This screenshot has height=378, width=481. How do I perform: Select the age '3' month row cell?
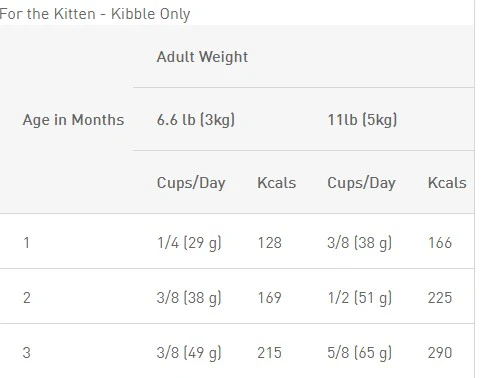pyautogui.click(x=27, y=353)
